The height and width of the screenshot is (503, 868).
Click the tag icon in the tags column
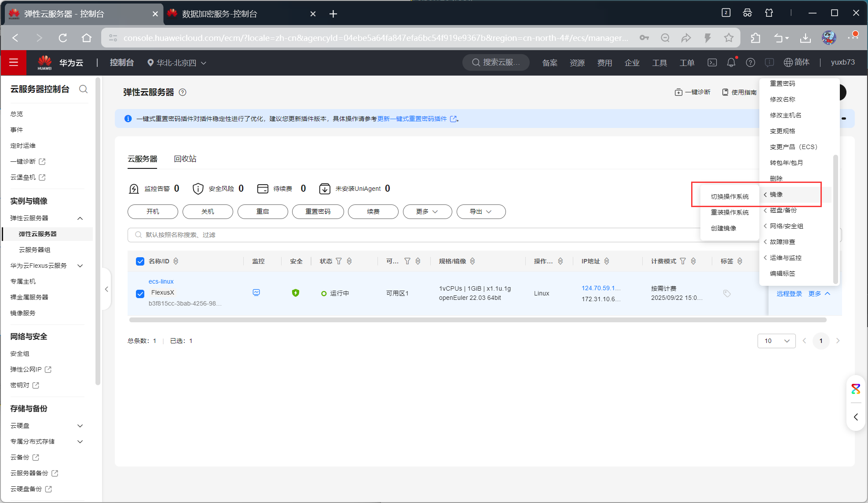tap(727, 293)
